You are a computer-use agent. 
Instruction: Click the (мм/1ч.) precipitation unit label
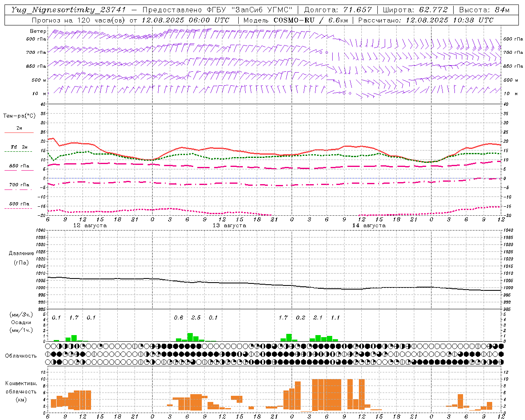coord(21,330)
